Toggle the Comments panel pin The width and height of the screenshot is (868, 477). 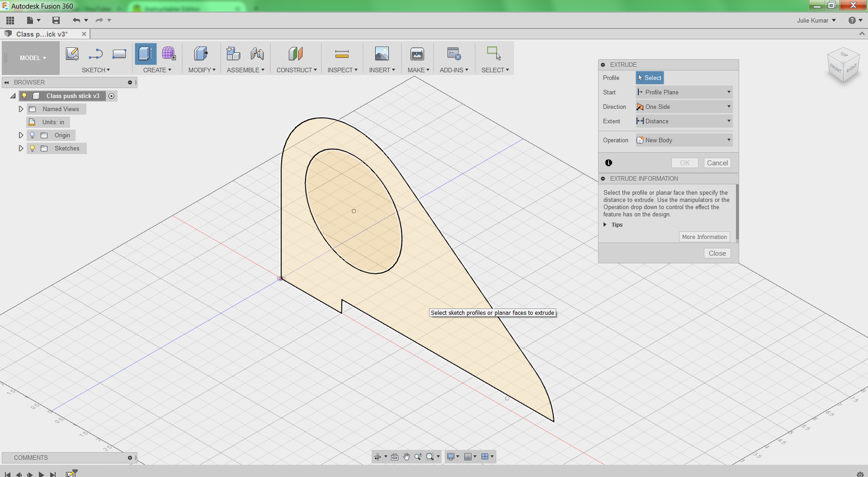point(130,458)
